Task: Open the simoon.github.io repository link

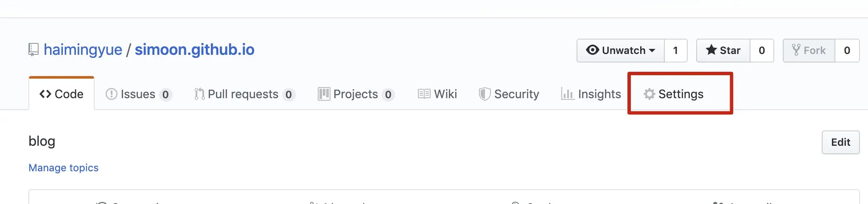Action: [x=194, y=50]
